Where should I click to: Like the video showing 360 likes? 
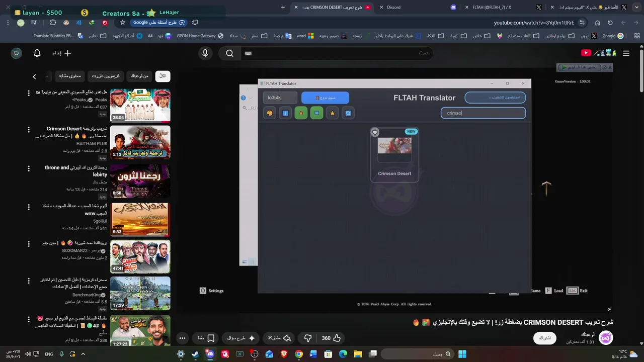click(332, 338)
